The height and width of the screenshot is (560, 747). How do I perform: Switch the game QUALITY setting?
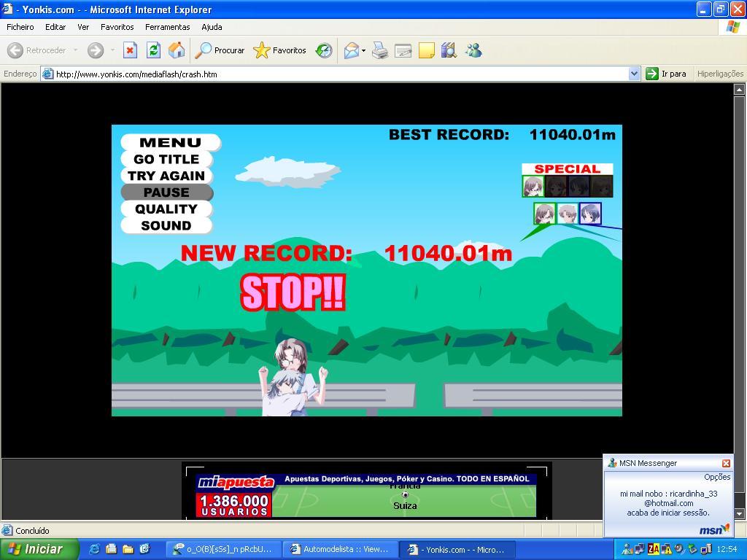pyautogui.click(x=166, y=209)
